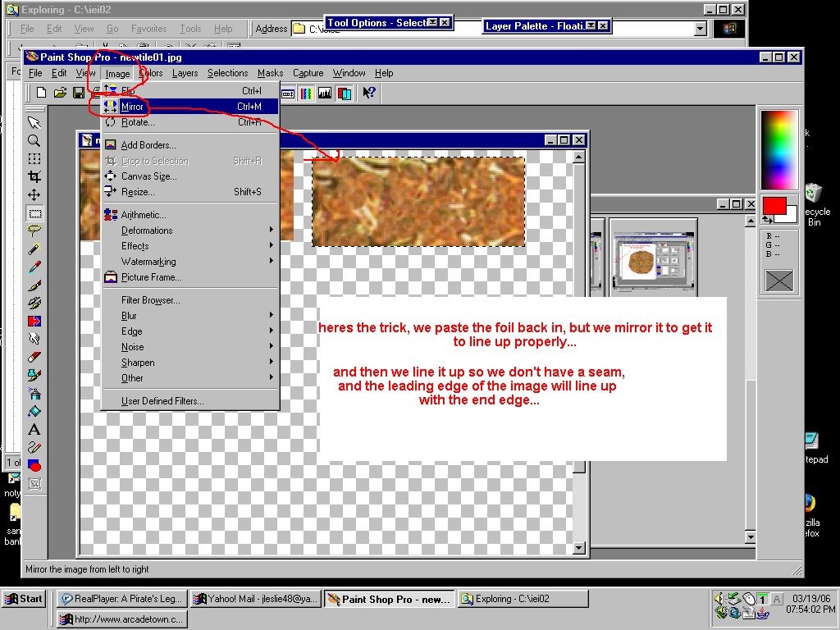Toggle the crossed-out box in color palette
Image resolution: width=840 pixels, height=630 pixels.
(x=779, y=281)
